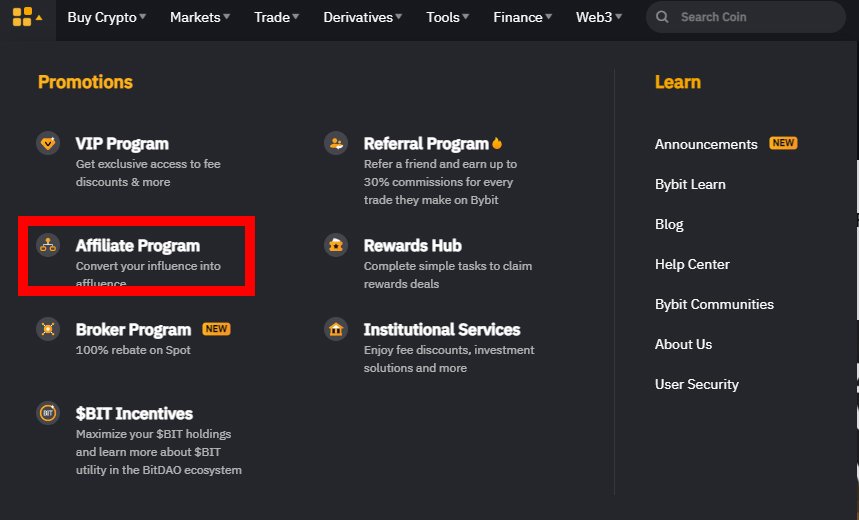The height and width of the screenshot is (520, 859).
Task: Open Referral Program title link
Action: tap(426, 144)
